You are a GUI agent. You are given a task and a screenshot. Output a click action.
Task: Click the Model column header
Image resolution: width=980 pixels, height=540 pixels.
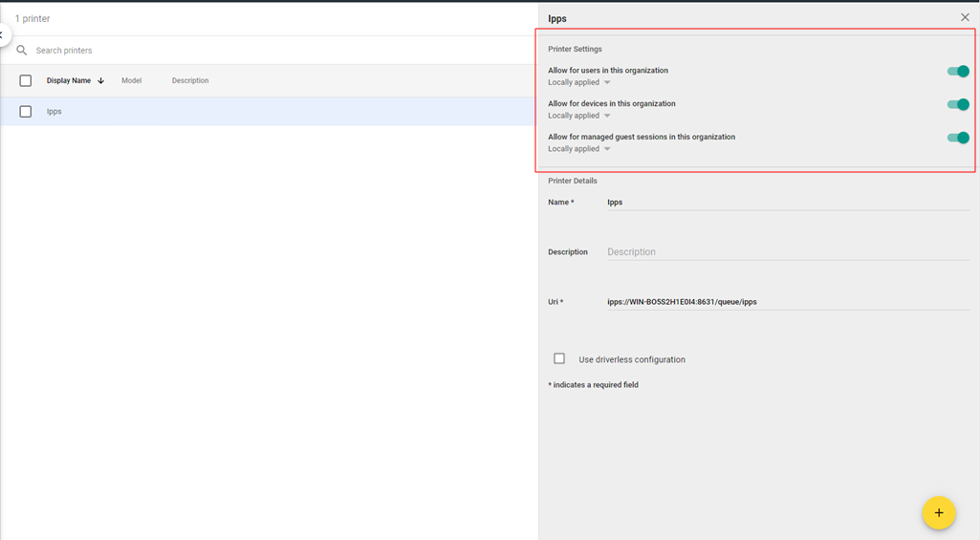[131, 81]
